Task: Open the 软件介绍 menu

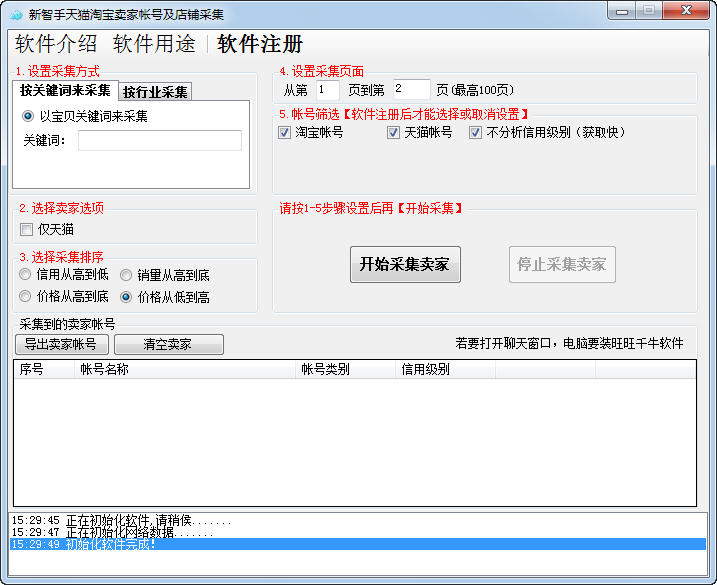Action: tap(56, 44)
